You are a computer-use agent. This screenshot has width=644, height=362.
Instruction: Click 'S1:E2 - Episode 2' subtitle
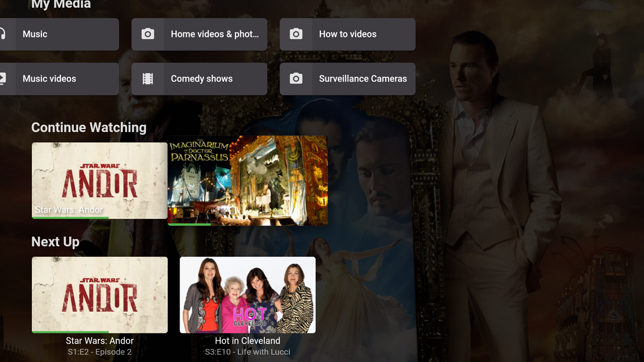click(x=100, y=352)
